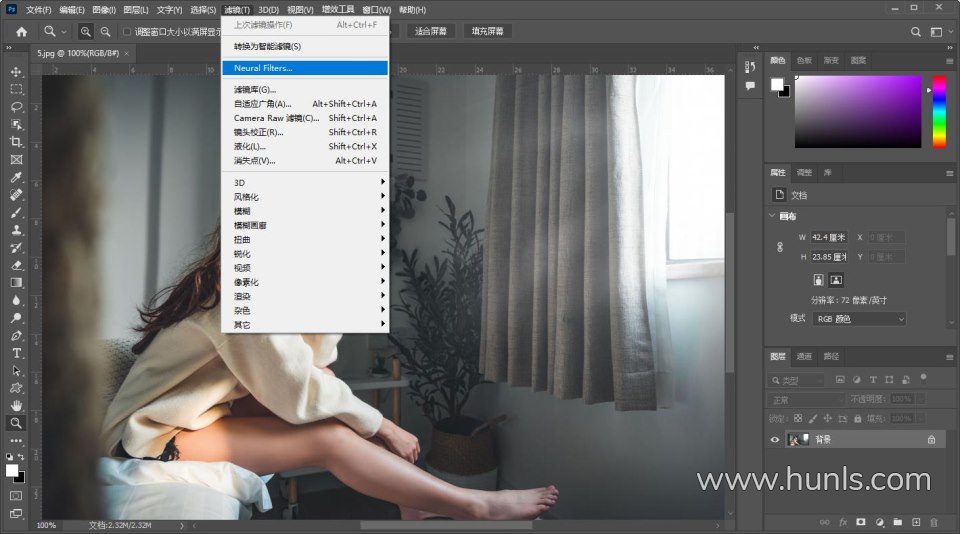
Task: Toggle lock all padlock button
Action: 857,419
